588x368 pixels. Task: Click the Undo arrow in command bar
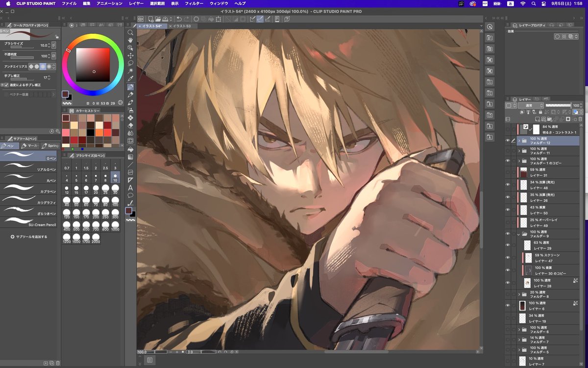point(179,19)
